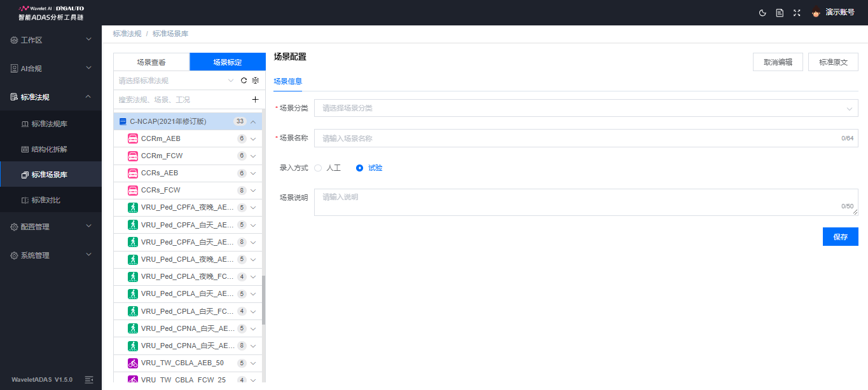Click pedestrian icon for VRU_Ped_CPLA_白天_FC row
868x390 pixels.
point(133,311)
